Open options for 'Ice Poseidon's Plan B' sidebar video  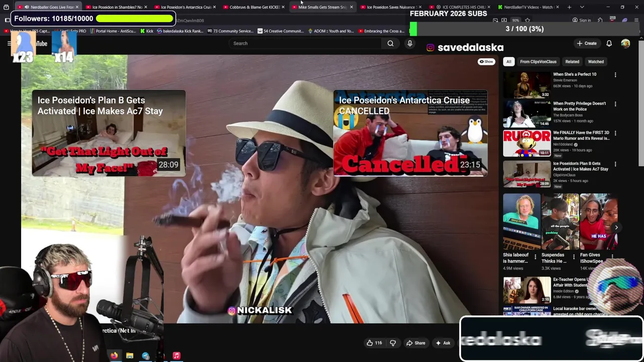point(615,164)
